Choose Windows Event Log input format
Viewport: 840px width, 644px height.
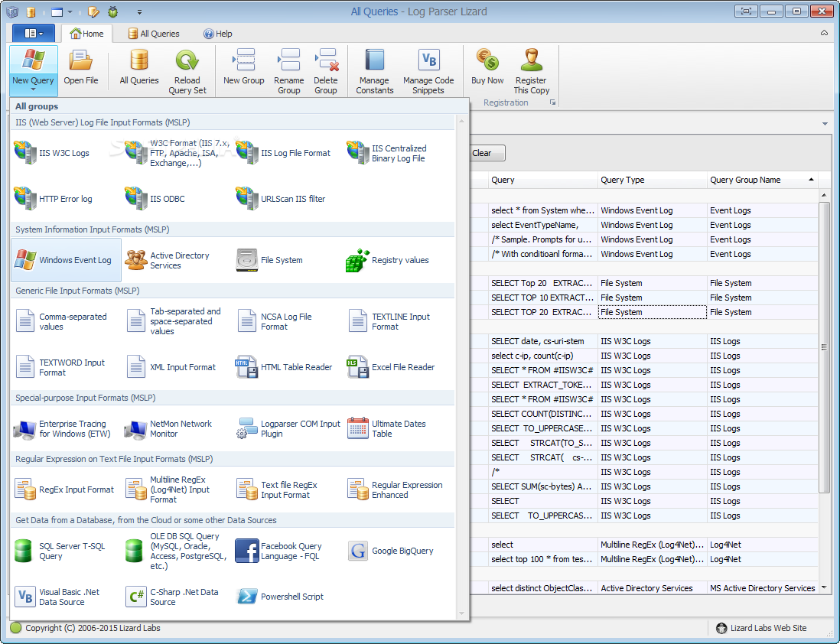(66, 260)
